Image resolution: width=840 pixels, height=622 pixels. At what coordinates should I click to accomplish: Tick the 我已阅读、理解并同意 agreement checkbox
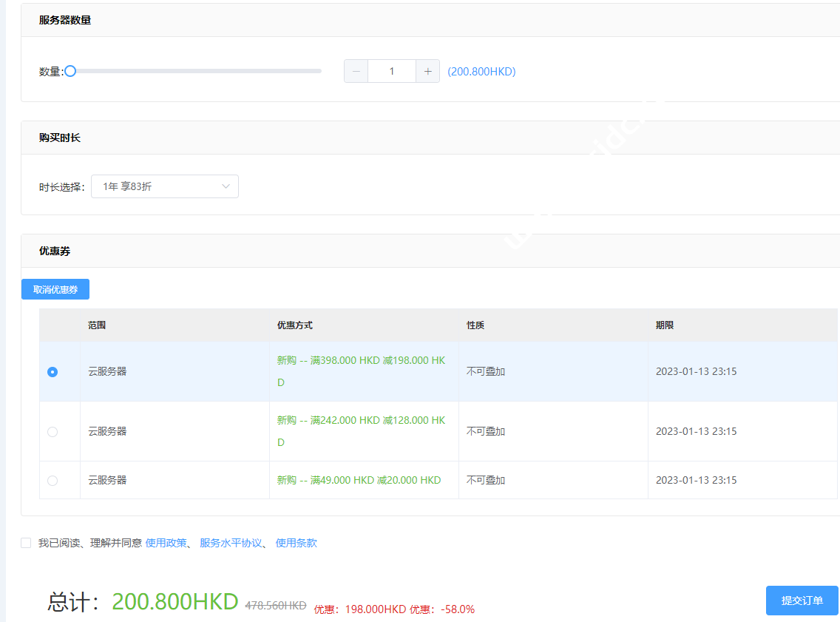27,543
